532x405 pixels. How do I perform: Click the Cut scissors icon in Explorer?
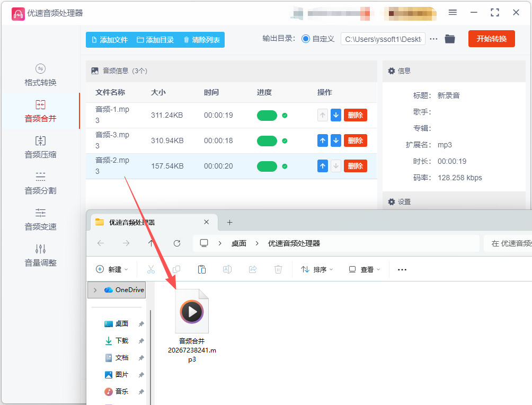tap(151, 269)
